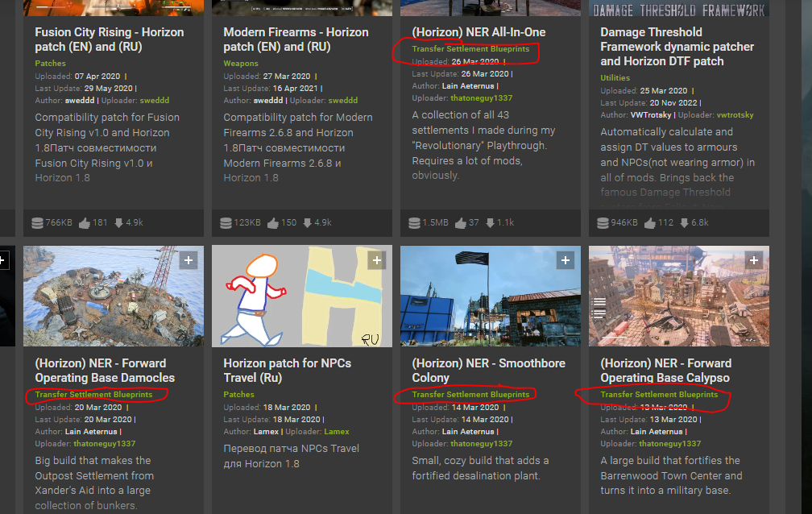Select Weapons category under Modern Firearms
The image size is (812, 514).
[241, 63]
